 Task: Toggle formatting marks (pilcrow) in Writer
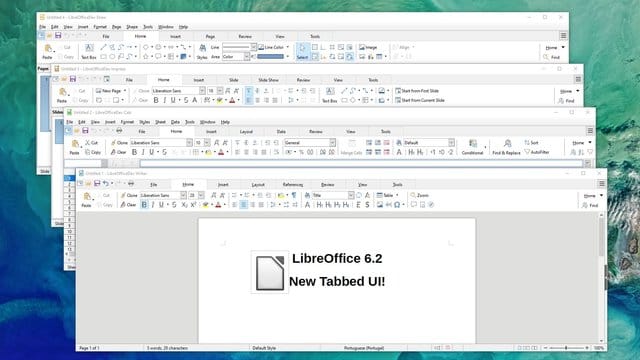294,196
